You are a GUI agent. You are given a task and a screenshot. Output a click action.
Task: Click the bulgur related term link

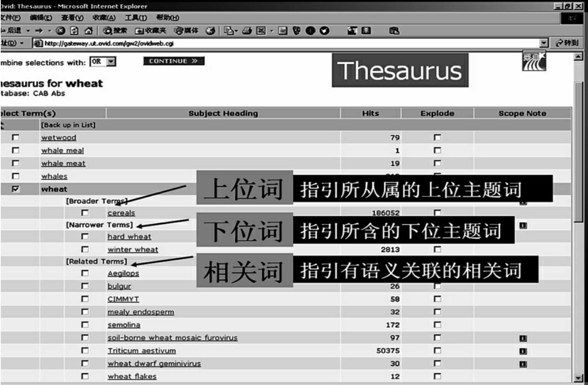119,286
